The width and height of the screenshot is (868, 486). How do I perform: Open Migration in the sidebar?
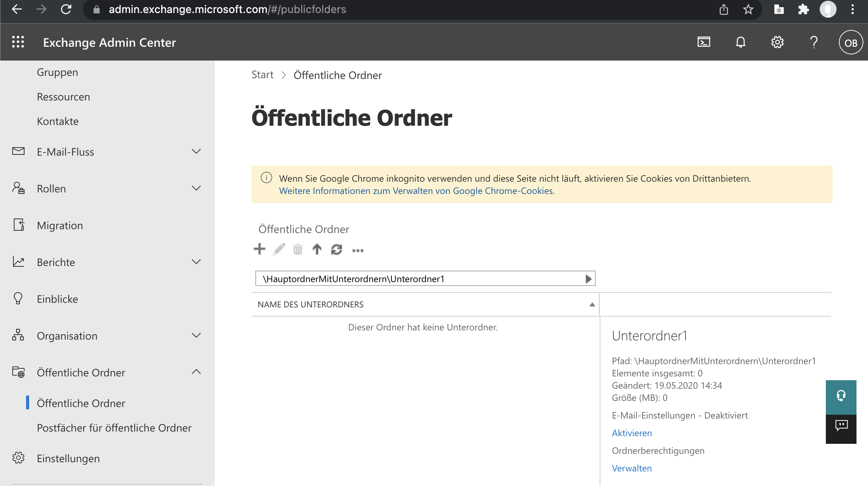tap(60, 225)
